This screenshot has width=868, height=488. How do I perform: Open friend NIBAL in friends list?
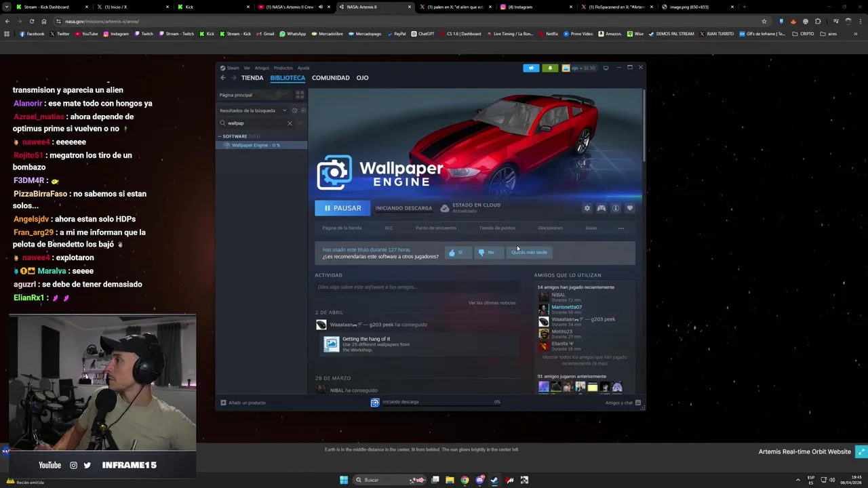(558, 295)
